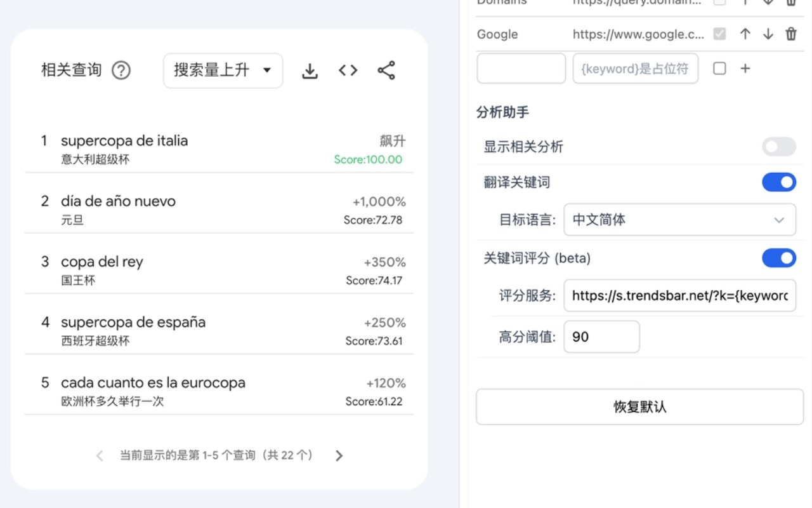Enable the 显示相关分析 switch

pos(779,147)
